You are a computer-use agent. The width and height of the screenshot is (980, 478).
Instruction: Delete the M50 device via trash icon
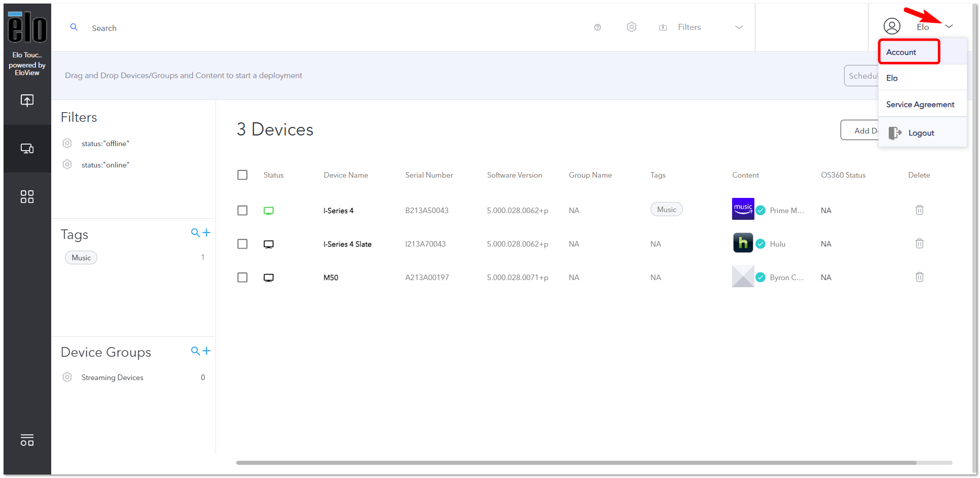pos(919,277)
